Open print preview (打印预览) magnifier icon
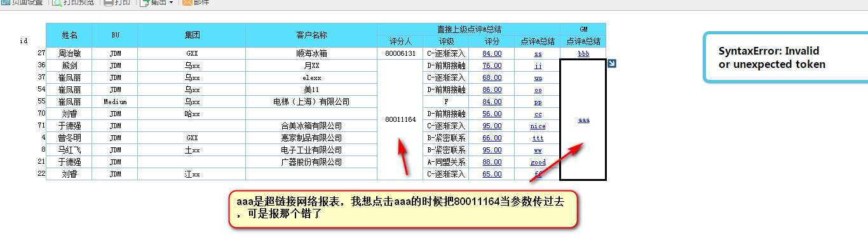Image resolution: width=868 pixels, height=252 pixels. (57, 3)
